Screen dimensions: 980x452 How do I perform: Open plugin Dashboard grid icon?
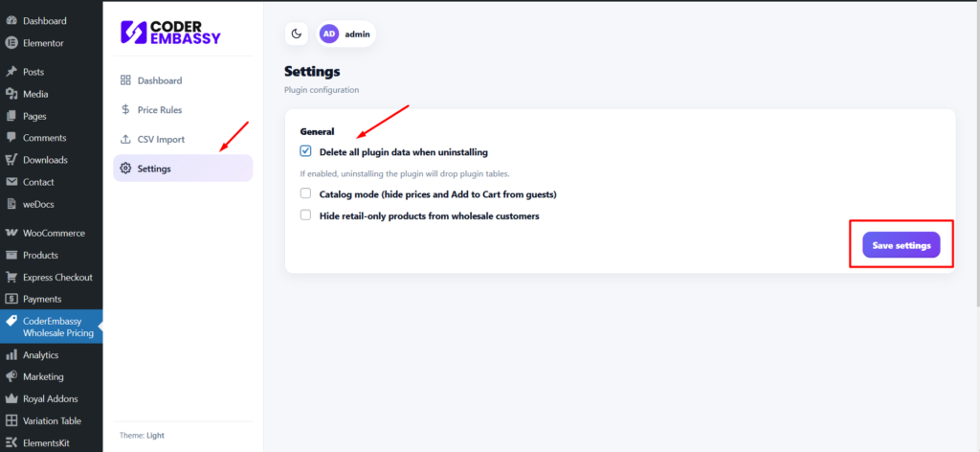pyautogui.click(x=125, y=80)
